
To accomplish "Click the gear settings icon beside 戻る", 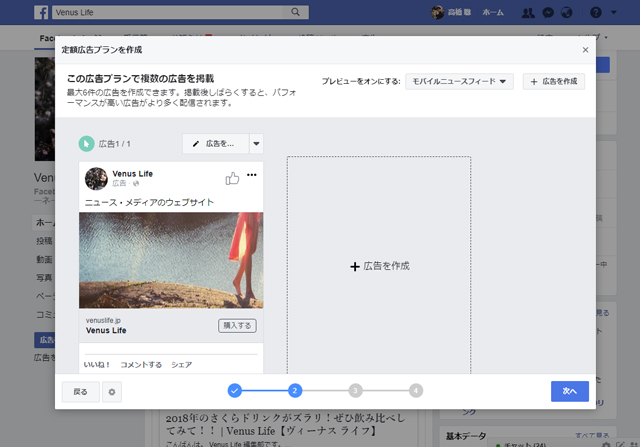I will [x=112, y=391].
